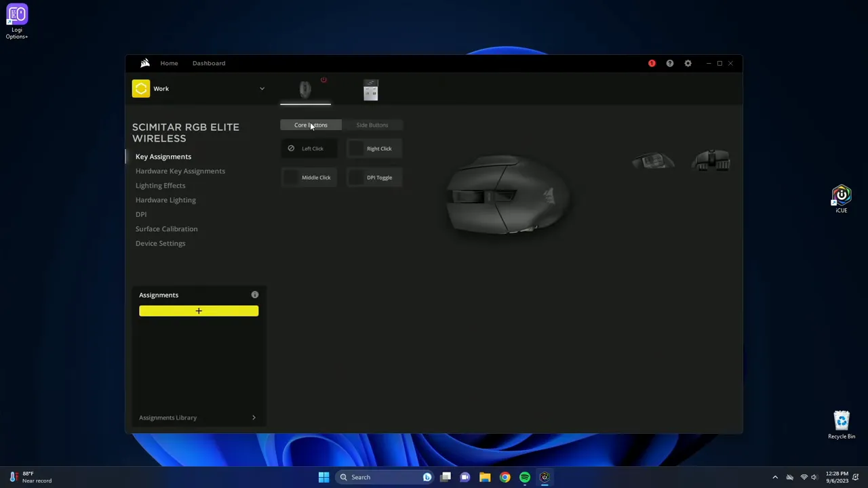Screen dimensions: 868x488
Task: Add a new assignment with yellow plus button
Action: point(199,311)
